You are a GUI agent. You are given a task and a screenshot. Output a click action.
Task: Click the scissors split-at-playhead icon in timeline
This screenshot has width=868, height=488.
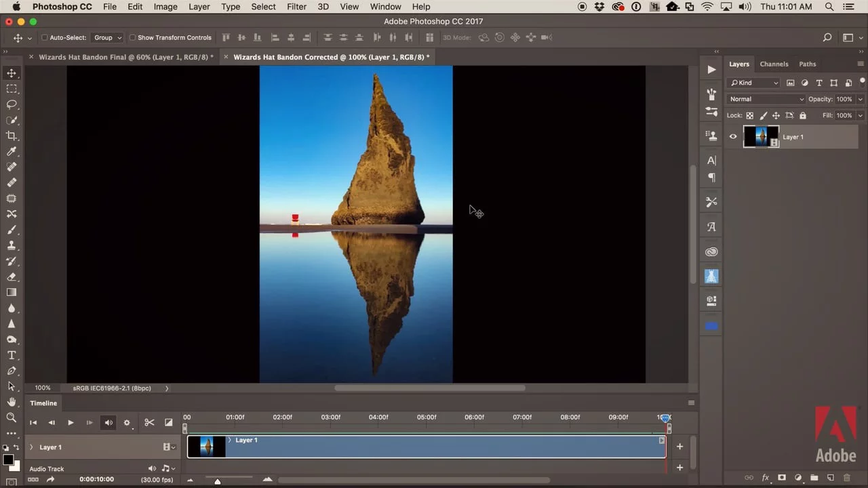pyautogui.click(x=149, y=422)
